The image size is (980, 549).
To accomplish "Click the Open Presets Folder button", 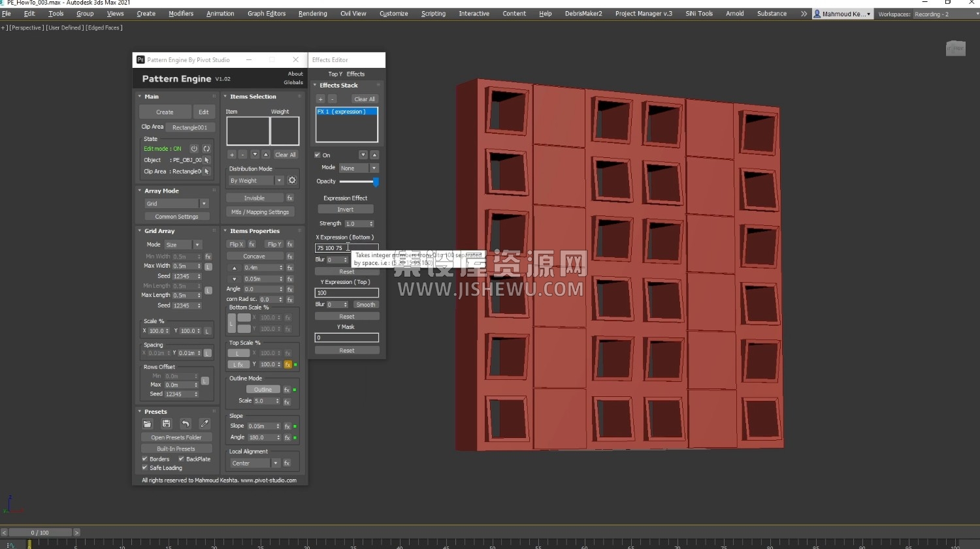I will [x=176, y=437].
